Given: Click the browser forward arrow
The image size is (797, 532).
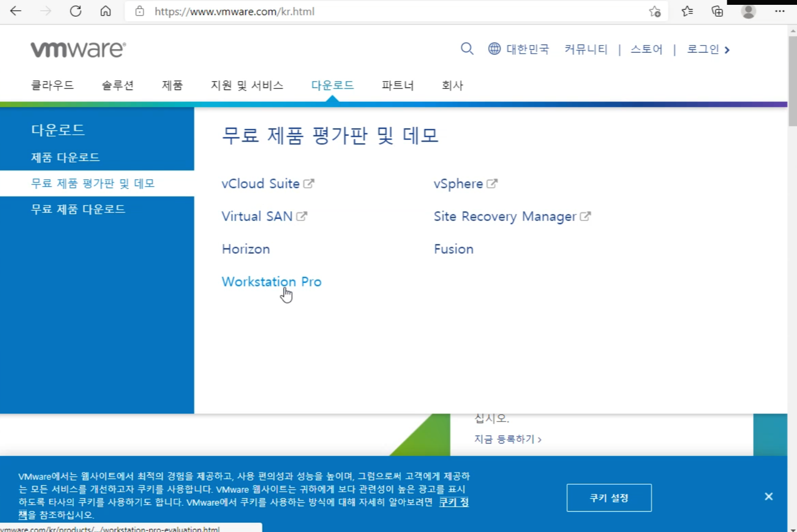Looking at the screenshot, I should [46, 11].
